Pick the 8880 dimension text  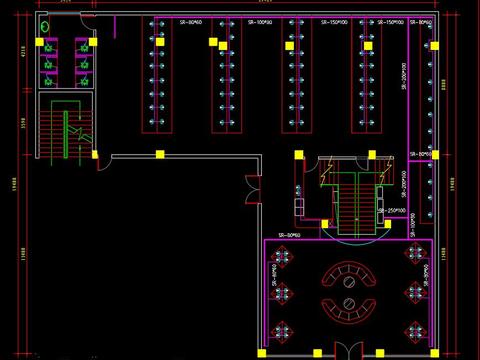point(443,85)
